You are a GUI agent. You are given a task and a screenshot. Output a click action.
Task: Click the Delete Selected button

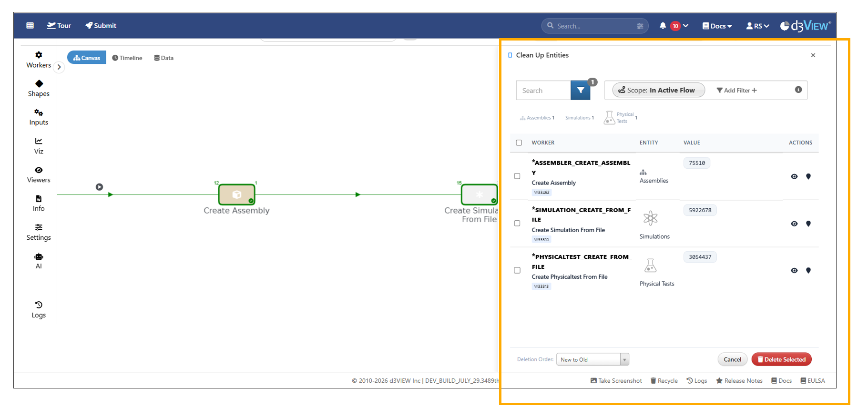(x=781, y=359)
